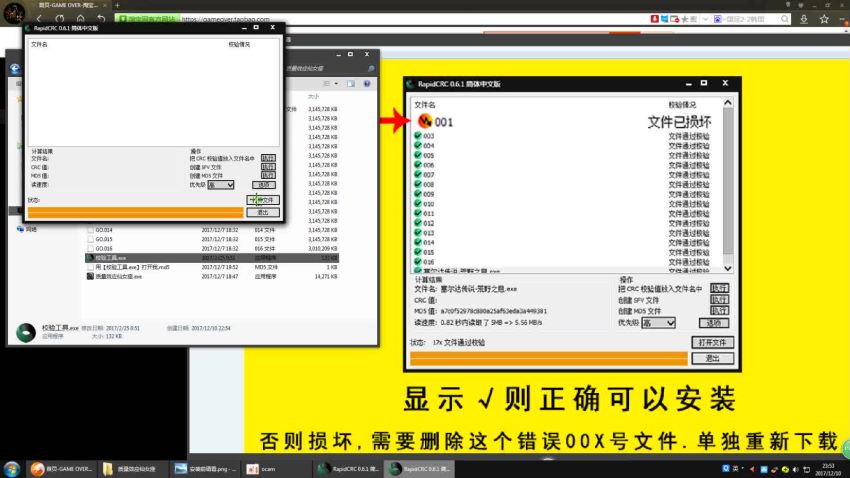The image size is (850, 478).
Task: Click 退出 button in left RapidCRC window
Action: (263, 212)
